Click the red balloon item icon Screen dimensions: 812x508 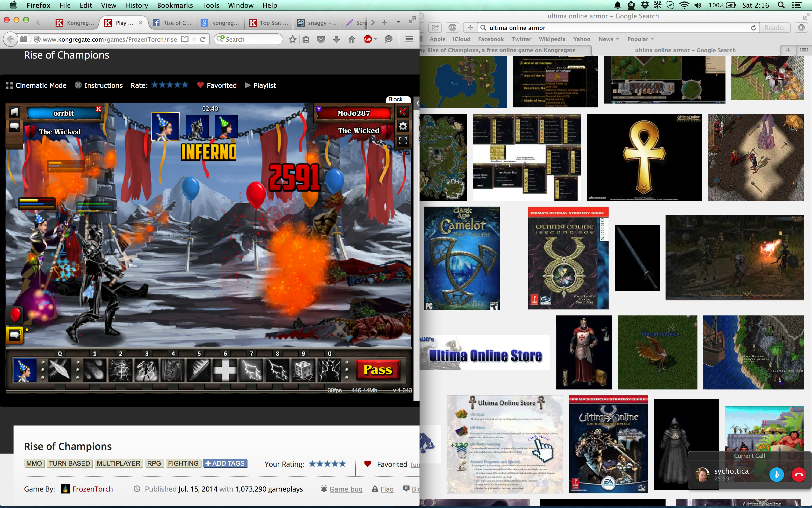[15, 314]
